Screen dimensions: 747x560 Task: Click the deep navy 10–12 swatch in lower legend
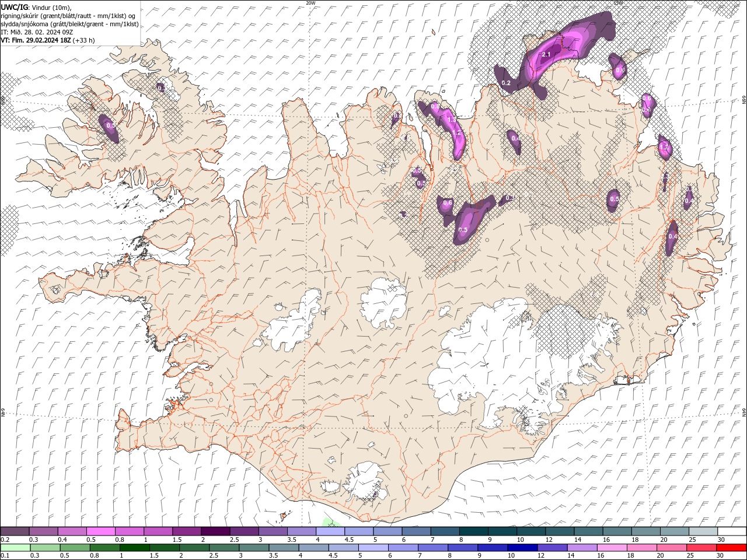point(522,548)
